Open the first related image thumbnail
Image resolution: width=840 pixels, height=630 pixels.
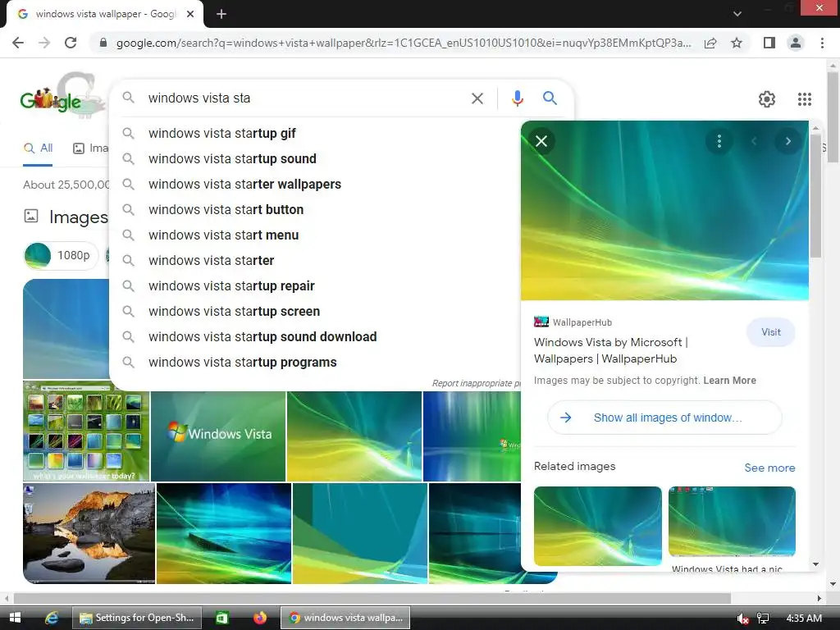point(597,526)
